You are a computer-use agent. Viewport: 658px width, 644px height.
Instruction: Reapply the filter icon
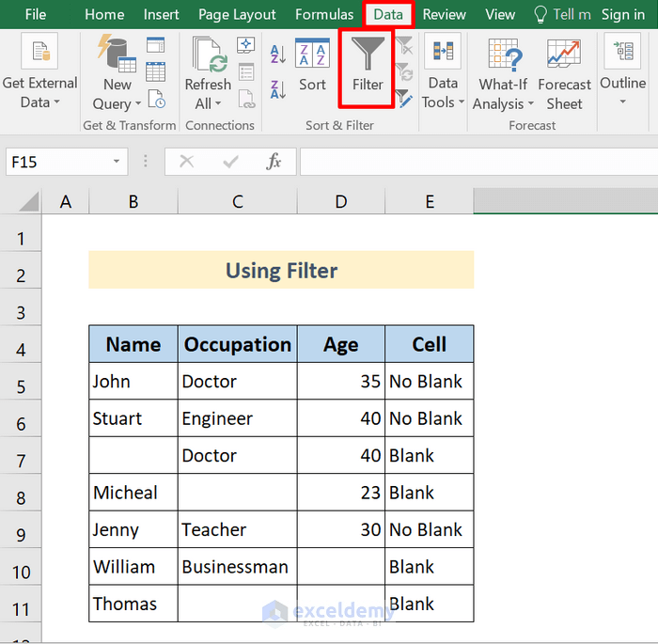pos(404,71)
